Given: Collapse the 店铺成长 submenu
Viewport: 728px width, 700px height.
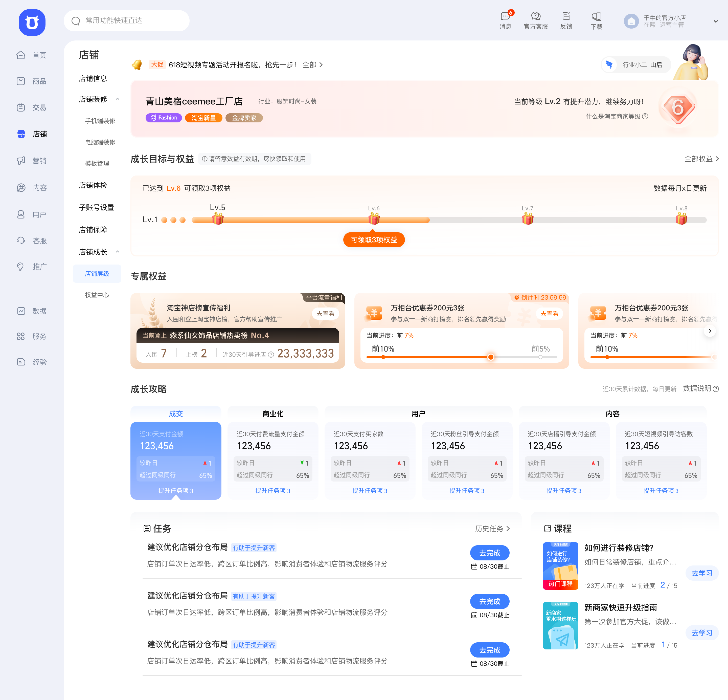Looking at the screenshot, I should pyautogui.click(x=117, y=252).
